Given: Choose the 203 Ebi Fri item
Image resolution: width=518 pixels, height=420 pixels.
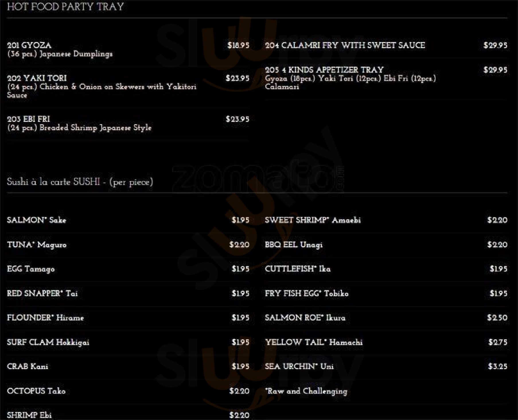Looking at the screenshot, I should (28, 119).
